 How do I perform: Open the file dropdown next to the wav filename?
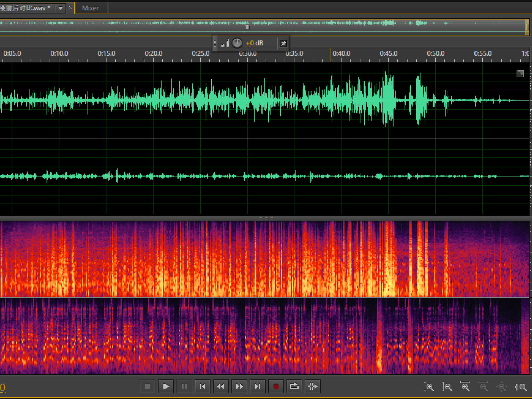pos(61,8)
